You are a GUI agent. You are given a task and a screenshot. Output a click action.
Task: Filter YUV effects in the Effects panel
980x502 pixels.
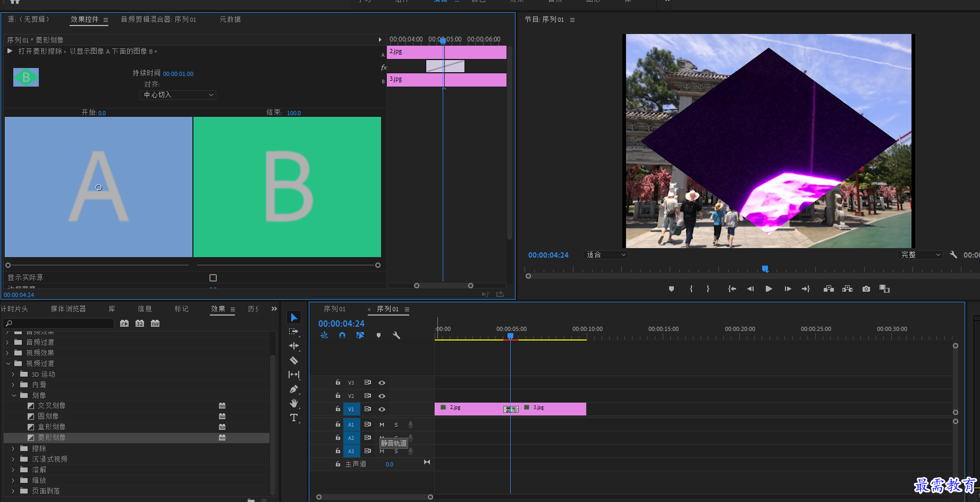pos(155,324)
